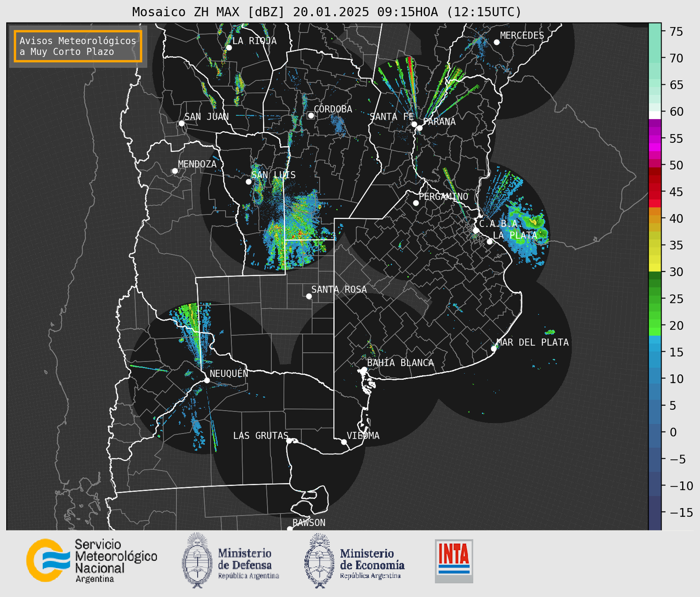Click the MERCEDES city marker dot
Image resolution: width=700 pixels, height=597 pixels.
pos(497,42)
